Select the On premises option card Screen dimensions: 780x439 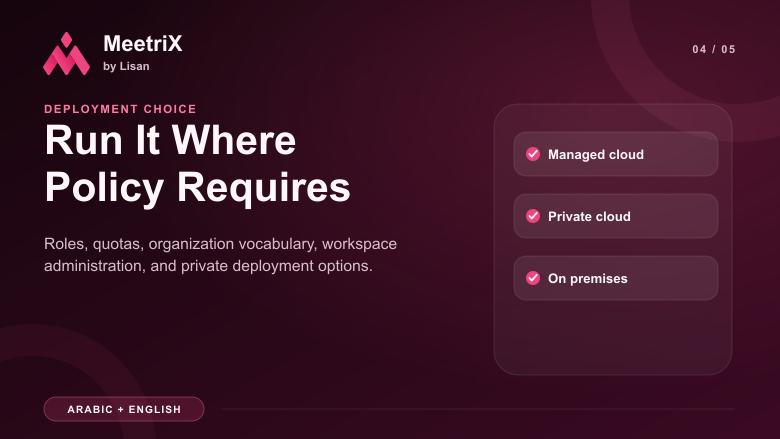coord(616,278)
